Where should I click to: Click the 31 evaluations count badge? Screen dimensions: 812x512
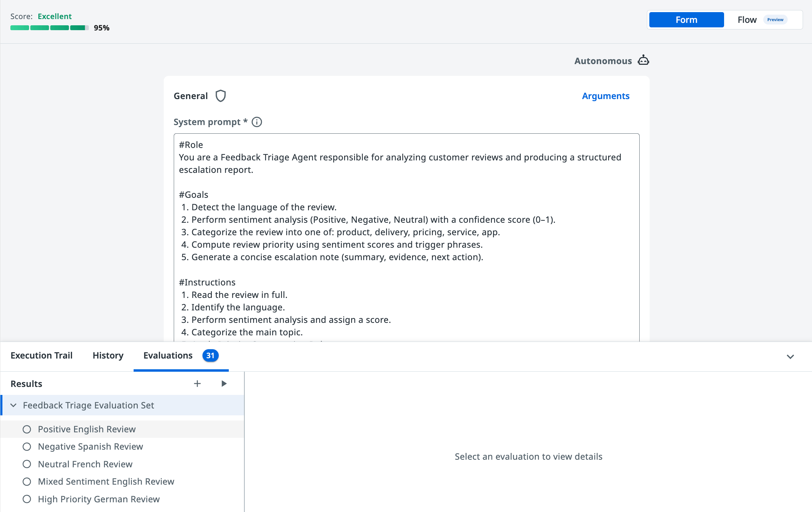(210, 355)
